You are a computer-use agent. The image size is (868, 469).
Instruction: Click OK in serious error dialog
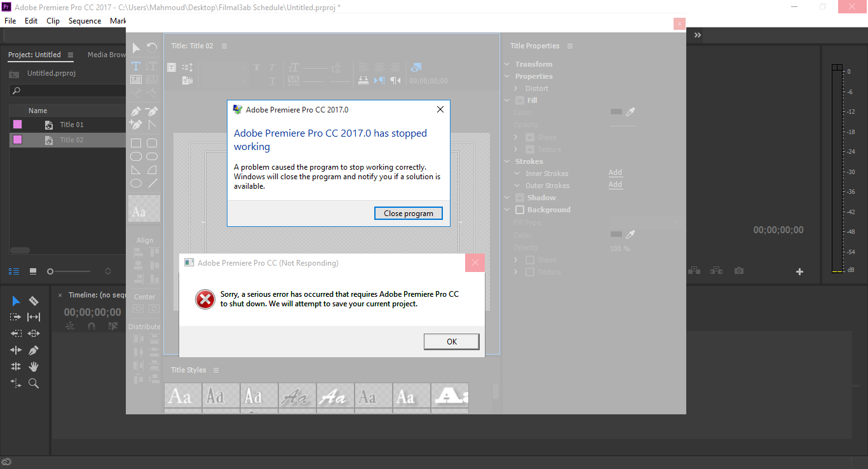(452, 341)
